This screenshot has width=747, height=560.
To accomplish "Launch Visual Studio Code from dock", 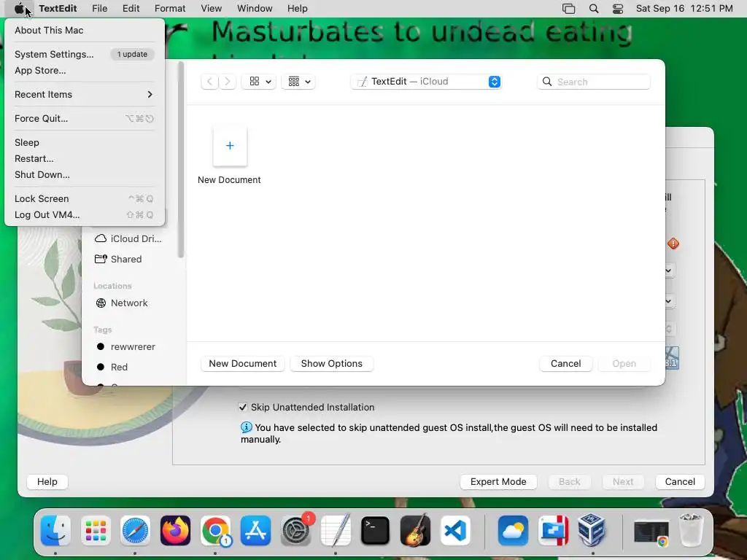I will click(x=455, y=530).
